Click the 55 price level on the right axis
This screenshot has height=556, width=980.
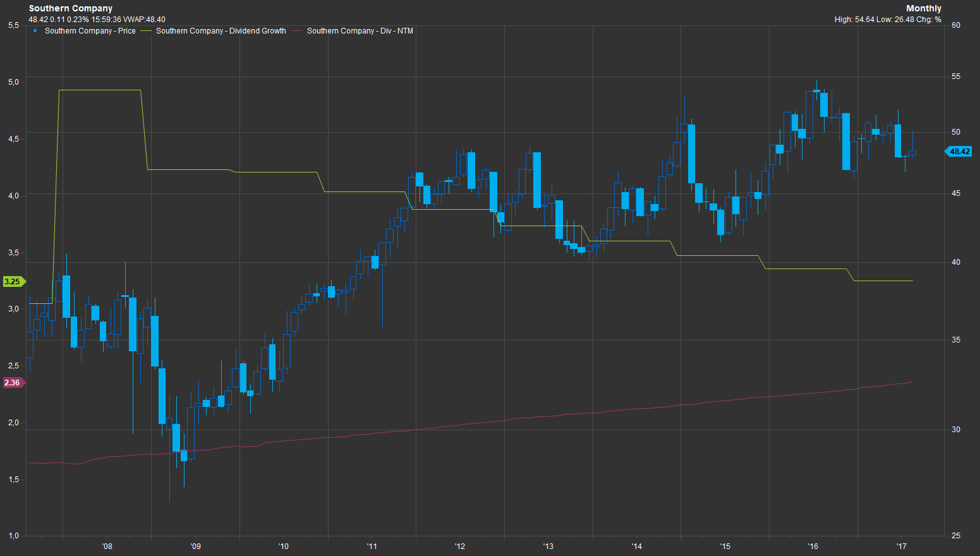(x=956, y=76)
